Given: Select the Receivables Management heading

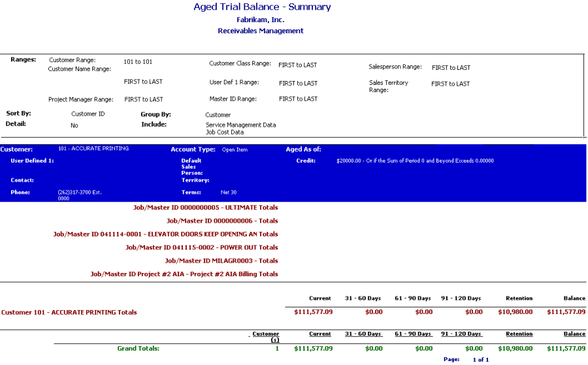Looking at the screenshot, I should pos(260,31).
